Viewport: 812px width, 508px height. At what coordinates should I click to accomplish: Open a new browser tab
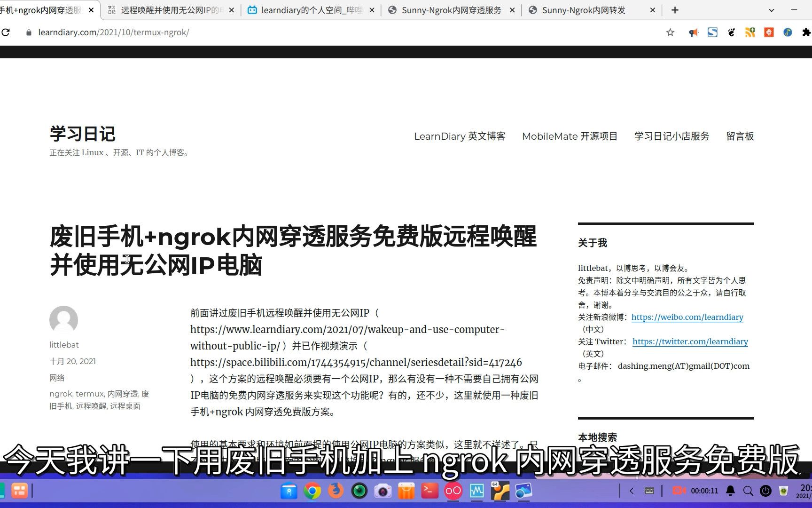click(675, 10)
